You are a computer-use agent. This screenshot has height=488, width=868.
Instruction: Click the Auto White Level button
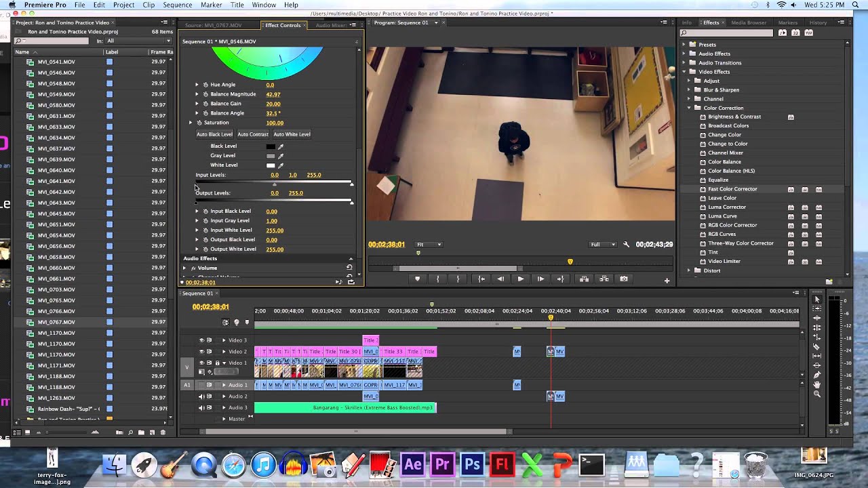[292, 134]
